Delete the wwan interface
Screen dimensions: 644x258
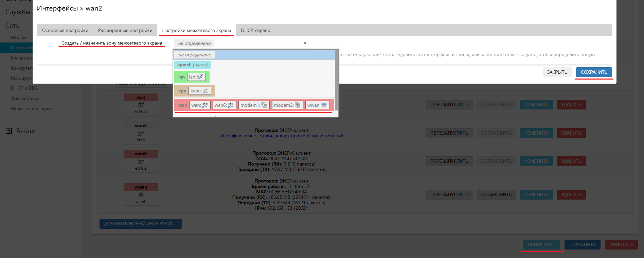pyautogui.click(x=571, y=194)
